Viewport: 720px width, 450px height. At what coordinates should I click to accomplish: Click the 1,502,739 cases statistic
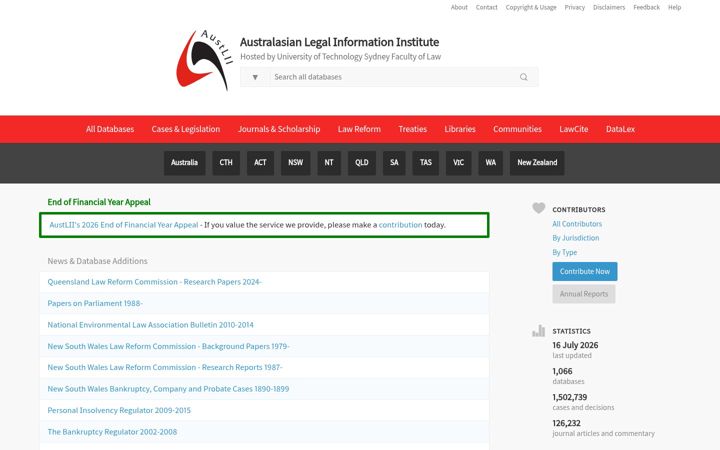[x=570, y=397]
